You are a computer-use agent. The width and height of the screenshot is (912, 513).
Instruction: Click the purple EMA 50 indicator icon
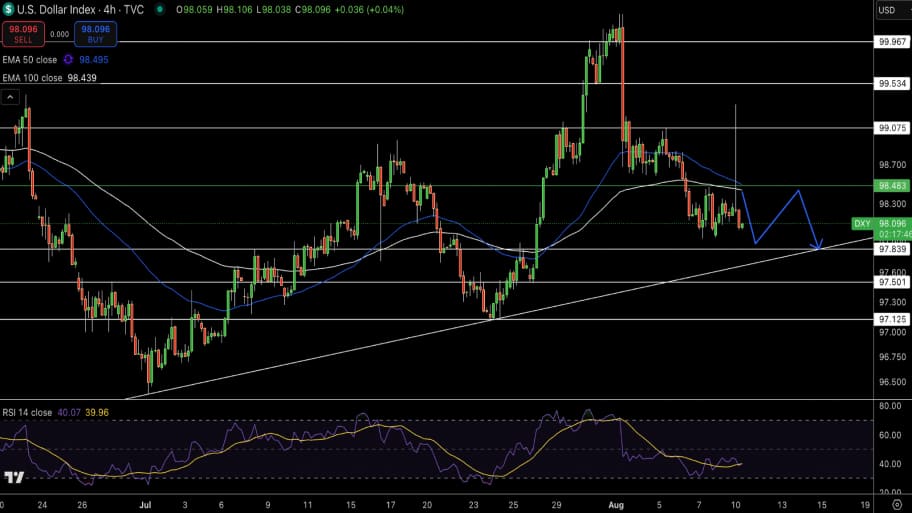68,59
